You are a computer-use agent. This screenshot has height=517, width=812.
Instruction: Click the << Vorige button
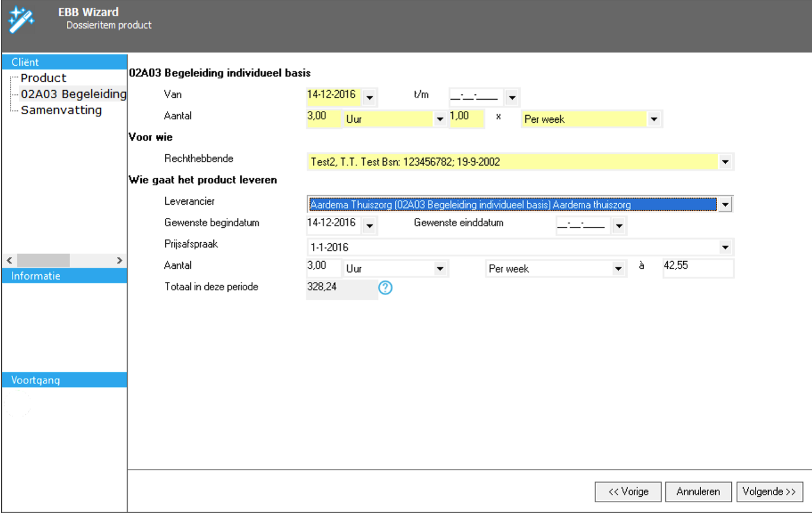click(x=628, y=491)
